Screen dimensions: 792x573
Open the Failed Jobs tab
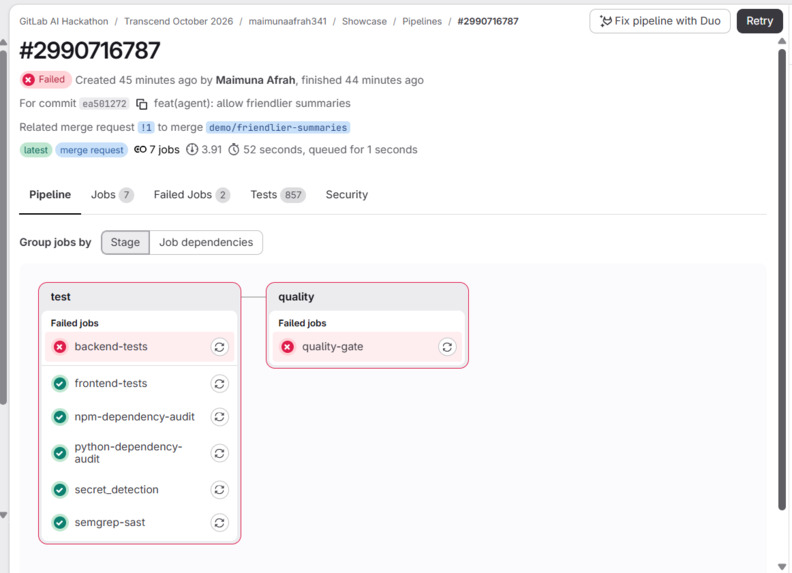click(192, 195)
